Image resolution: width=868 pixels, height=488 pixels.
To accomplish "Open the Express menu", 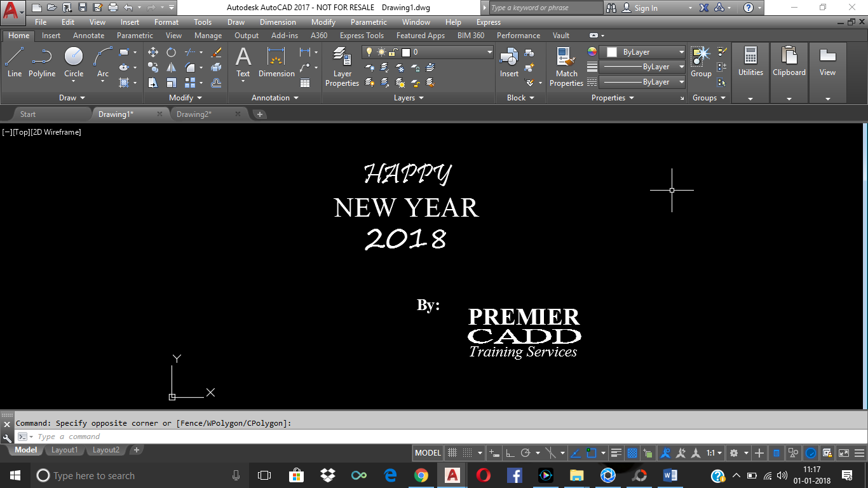I will (489, 22).
